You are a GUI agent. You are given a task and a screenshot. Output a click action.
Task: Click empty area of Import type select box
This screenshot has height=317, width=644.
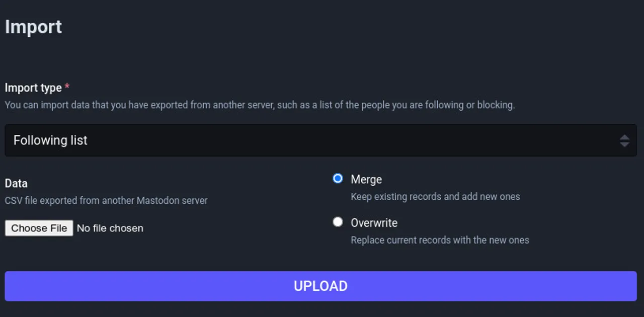[352, 140]
